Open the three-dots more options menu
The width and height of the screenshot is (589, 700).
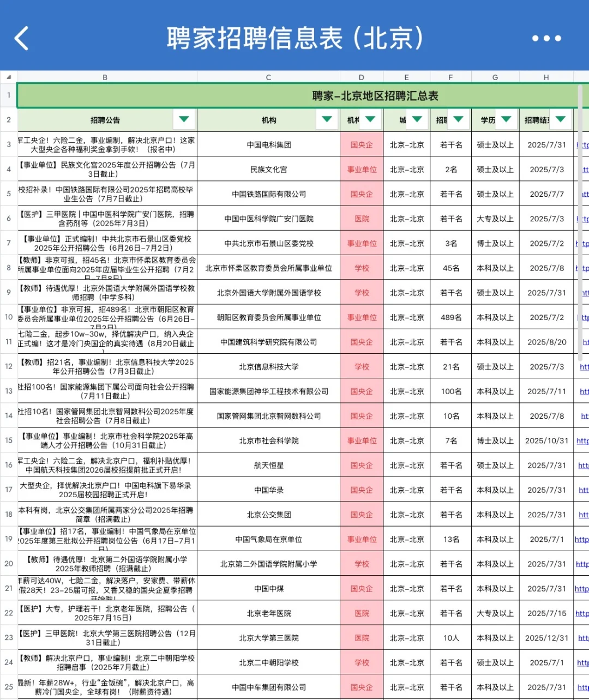tap(546, 38)
